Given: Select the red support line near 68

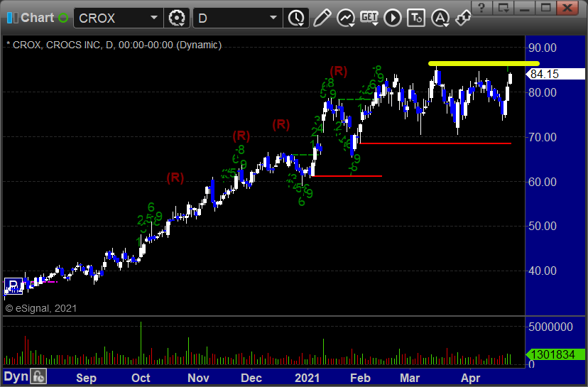Looking at the screenshot, I should (435, 143).
